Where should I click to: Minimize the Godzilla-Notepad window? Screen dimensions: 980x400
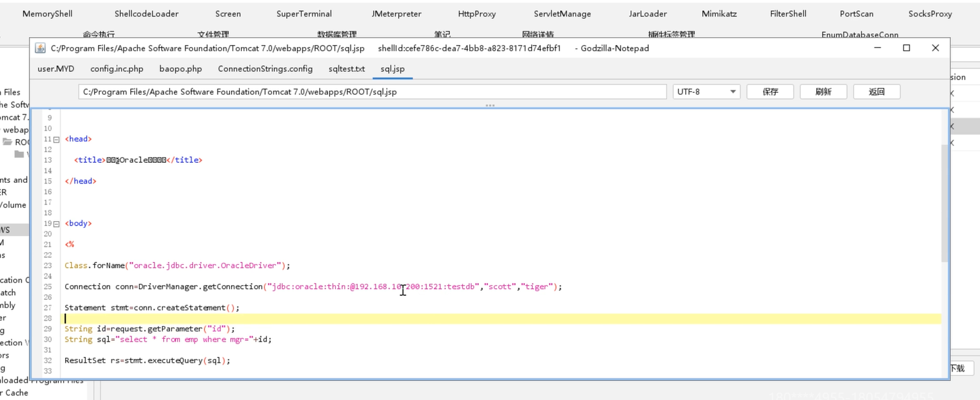(x=877, y=48)
